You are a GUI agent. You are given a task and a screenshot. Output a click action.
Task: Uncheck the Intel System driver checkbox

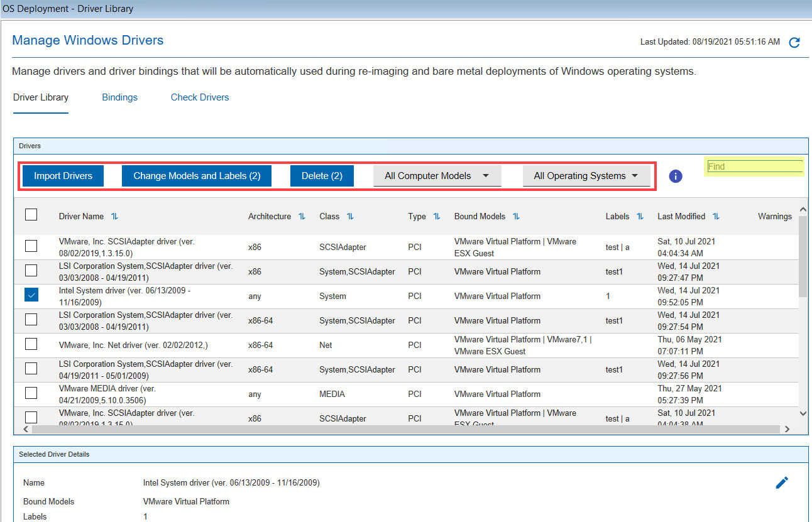click(31, 295)
